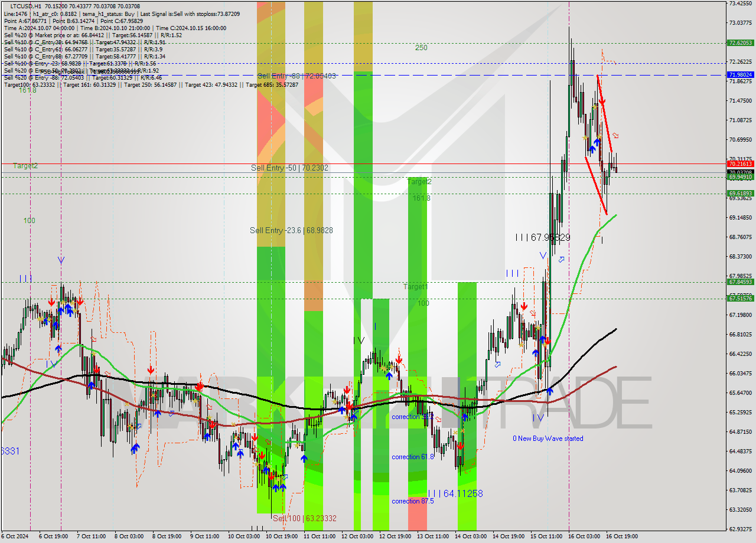Click the 'Sell %10 @ C_Entry88' line
Viewport: 756px width, 543px height.
tap(84, 56)
